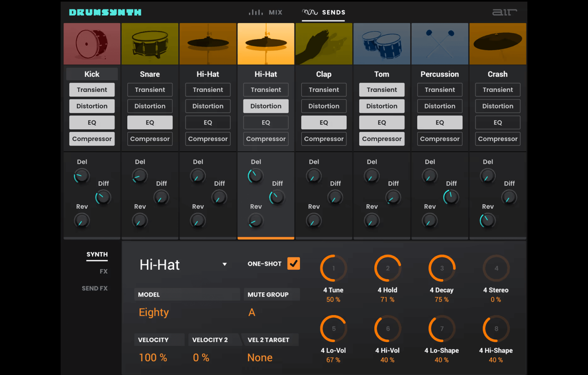Image resolution: width=588 pixels, height=375 pixels.
Task: Uncheck the ONE-SHOT checkbox
Action: click(294, 263)
